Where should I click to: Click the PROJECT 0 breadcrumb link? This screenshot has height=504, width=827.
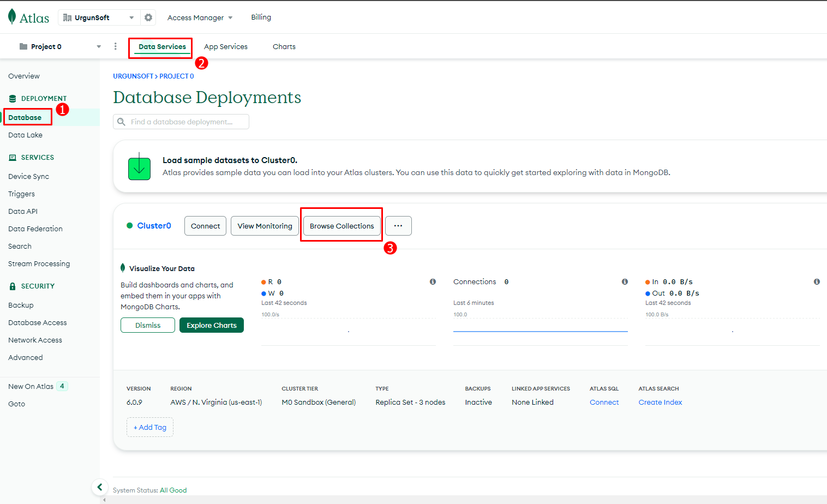[x=176, y=76]
